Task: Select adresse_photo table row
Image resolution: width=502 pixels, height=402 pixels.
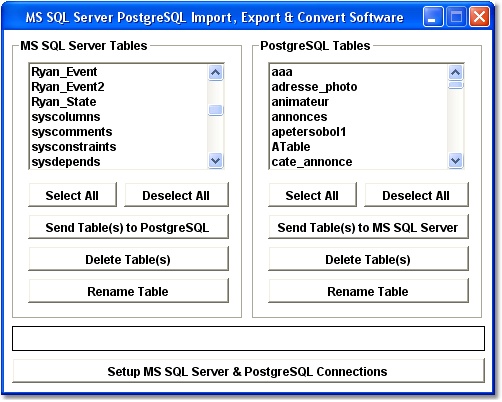Action: tap(359, 87)
